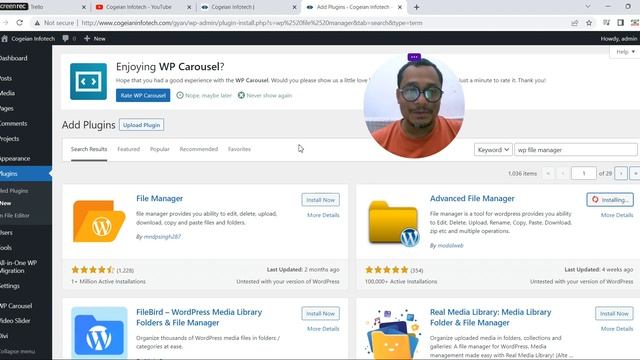Screen dimensions: 640x360
Task: Click Installing button for Advanced File Manager
Action: point(610,200)
